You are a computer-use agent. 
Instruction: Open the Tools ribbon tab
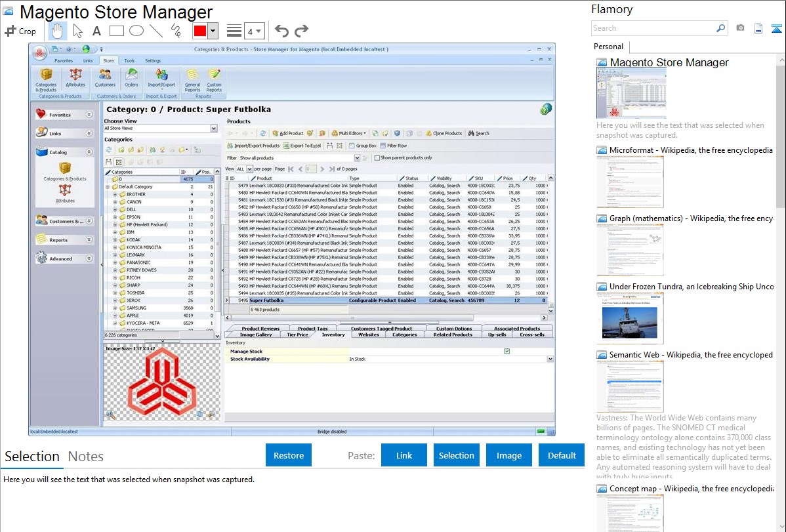129,60
